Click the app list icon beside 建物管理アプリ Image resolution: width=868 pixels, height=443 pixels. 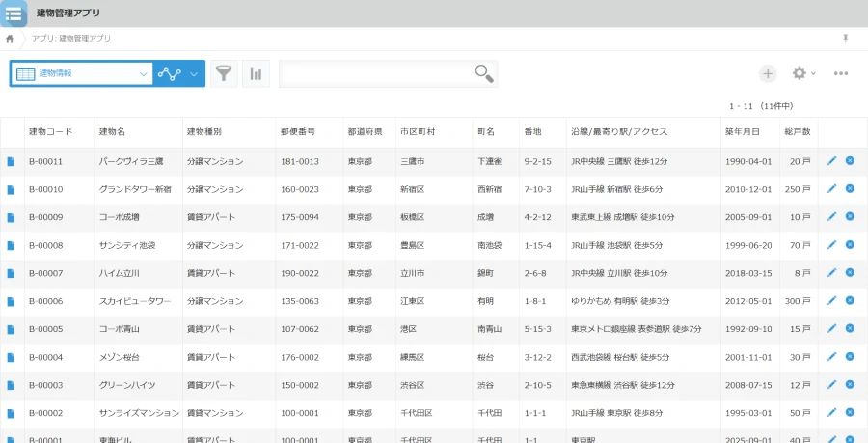(14, 14)
